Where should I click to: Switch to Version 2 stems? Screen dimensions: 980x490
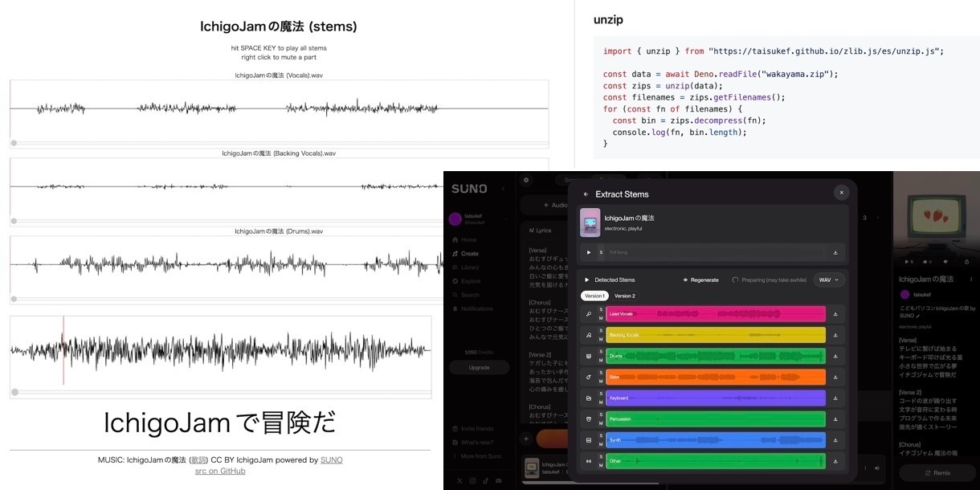click(625, 296)
